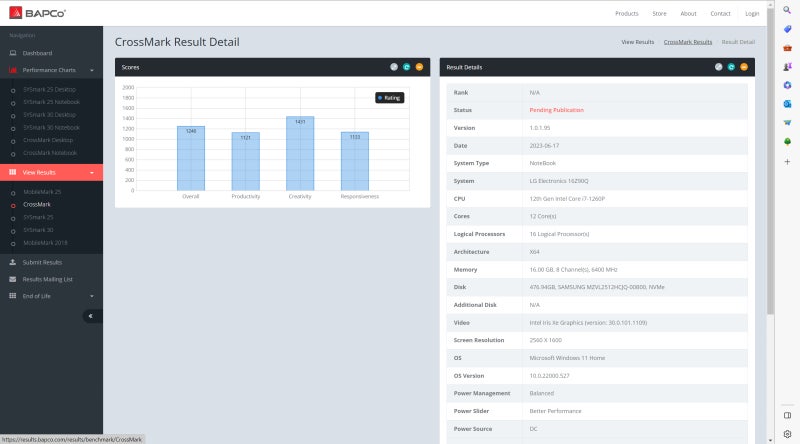
Task: Go to the Dashboard page
Action: [x=37, y=53]
